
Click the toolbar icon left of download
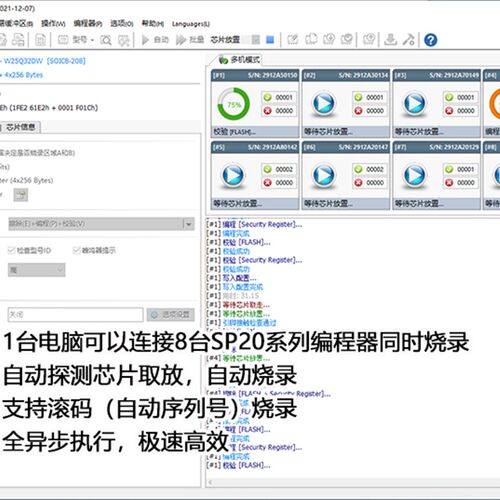(369, 40)
